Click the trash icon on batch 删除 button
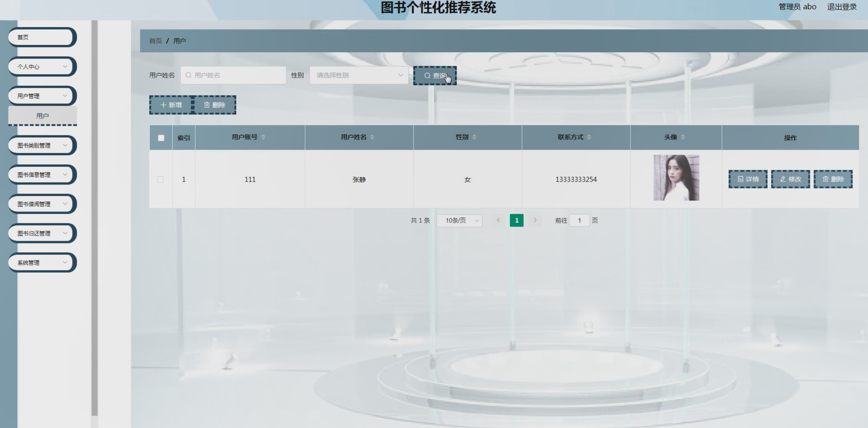868x428 pixels. (x=207, y=105)
